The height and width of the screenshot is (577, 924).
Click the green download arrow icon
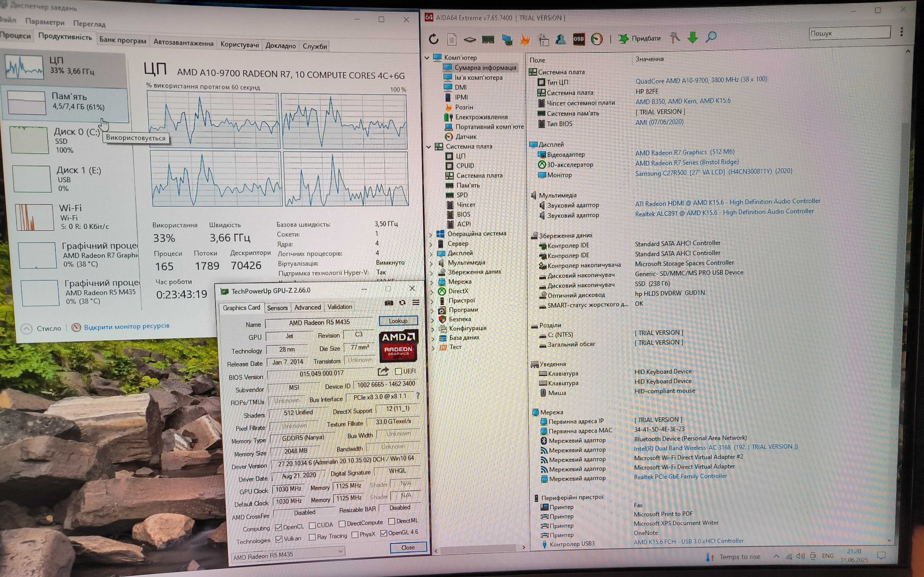(x=693, y=37)
